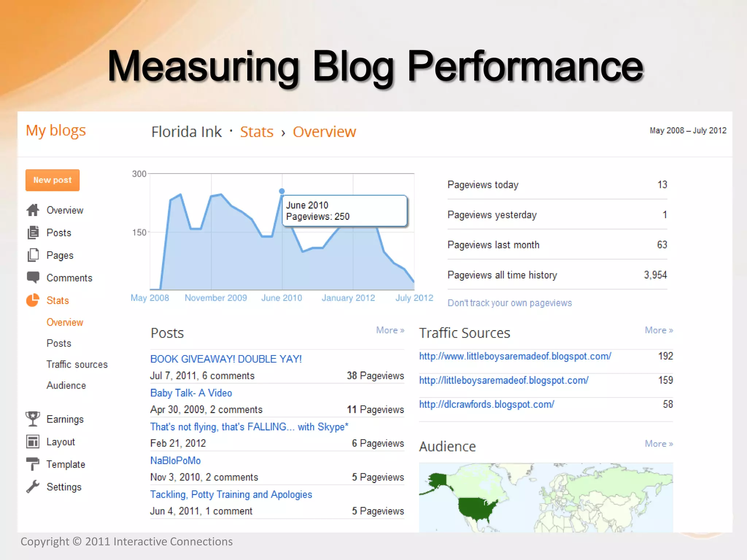Screen dimensions: 747x560
Task: Click the Comments speech bubble icon
Action: [33, 277]
